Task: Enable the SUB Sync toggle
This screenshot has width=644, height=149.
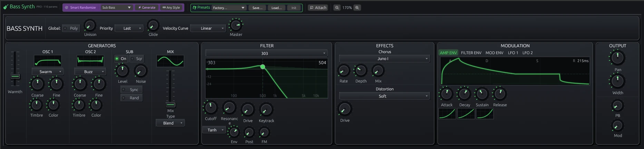Action: [131, 90]
